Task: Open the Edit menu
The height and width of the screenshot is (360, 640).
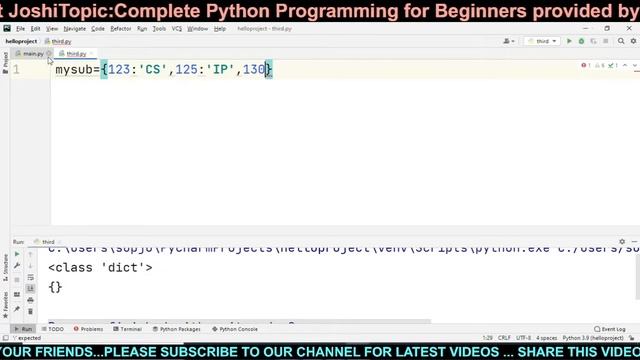Action: [x=36, y=29]
